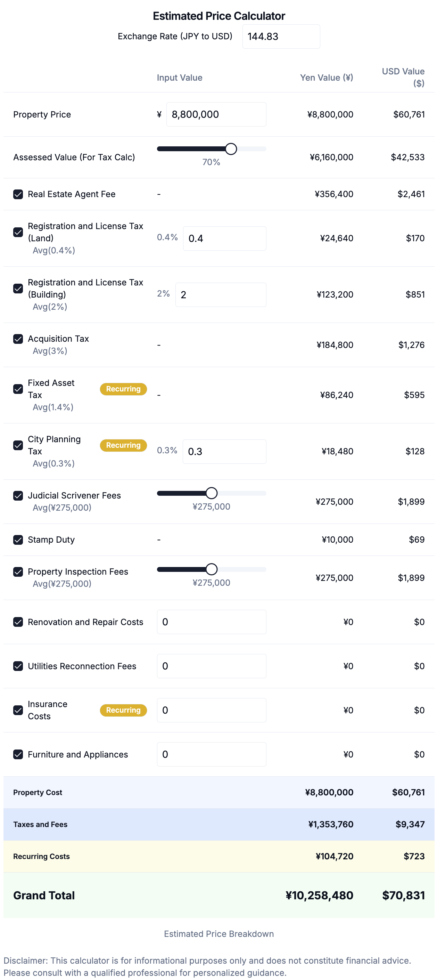
Task: Disable the Stamp Duty checkbox
Action: click(x=18, y=540)
